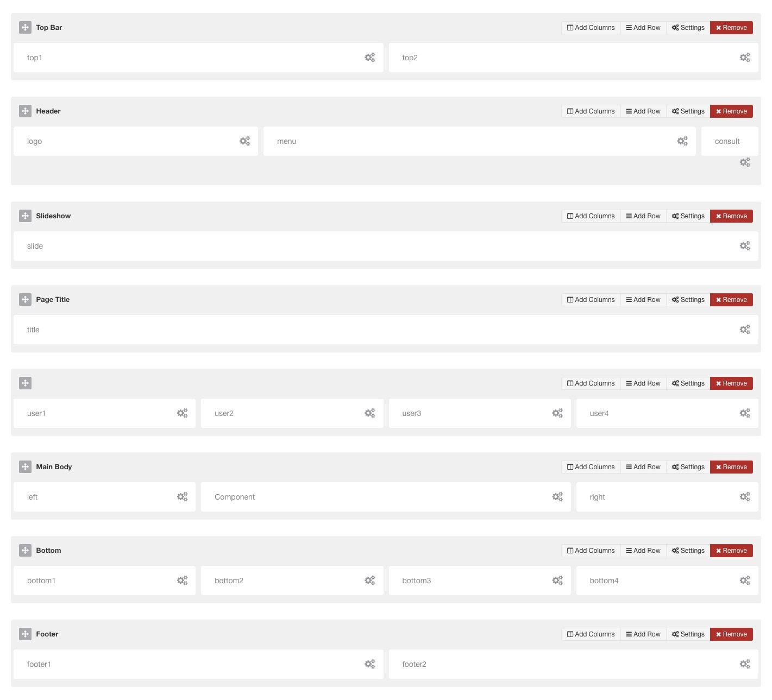The height and width of the screenshot is (700, 772).
Task: Remove the Footer row
Action: tap(731, 634)
